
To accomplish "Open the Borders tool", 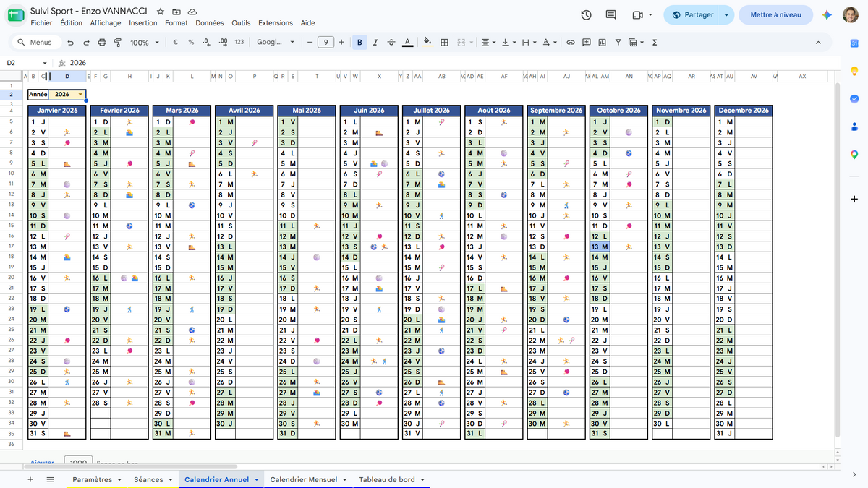I will click(x=444, y=43).
